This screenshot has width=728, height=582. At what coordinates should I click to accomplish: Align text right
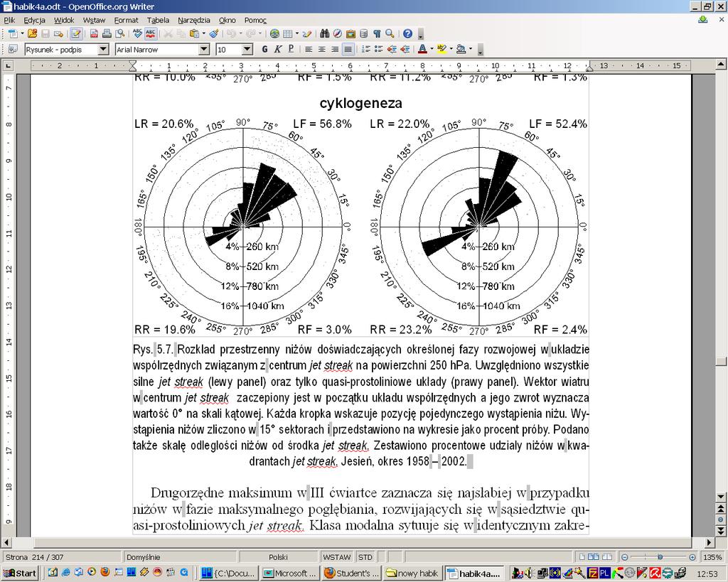pos(335,49)
